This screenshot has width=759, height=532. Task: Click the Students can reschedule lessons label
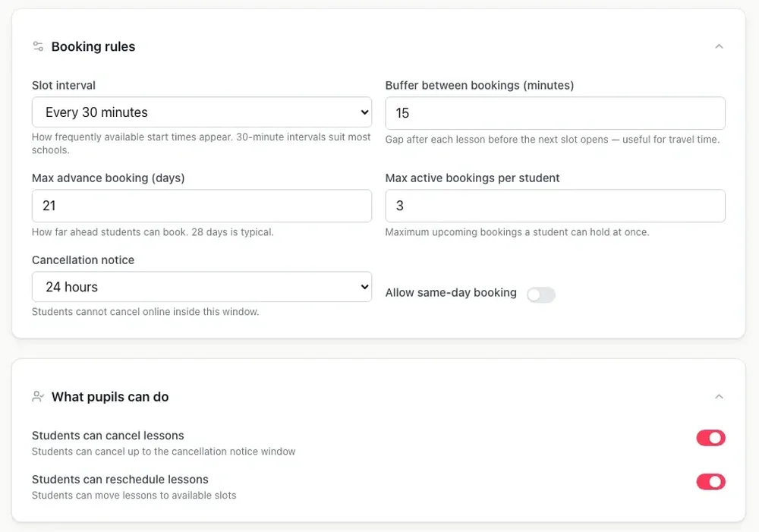point(120,479)
